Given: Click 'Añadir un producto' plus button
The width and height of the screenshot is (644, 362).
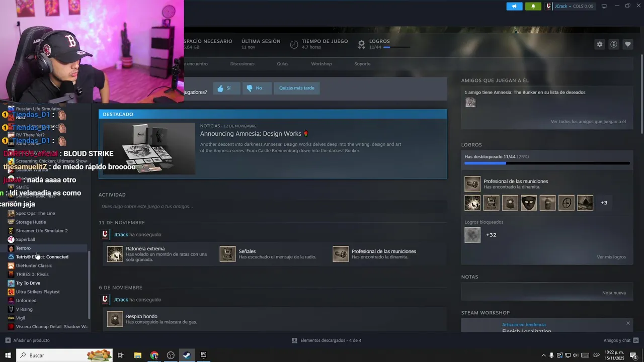Looking at the screenshot, I should tap(28, 340).
